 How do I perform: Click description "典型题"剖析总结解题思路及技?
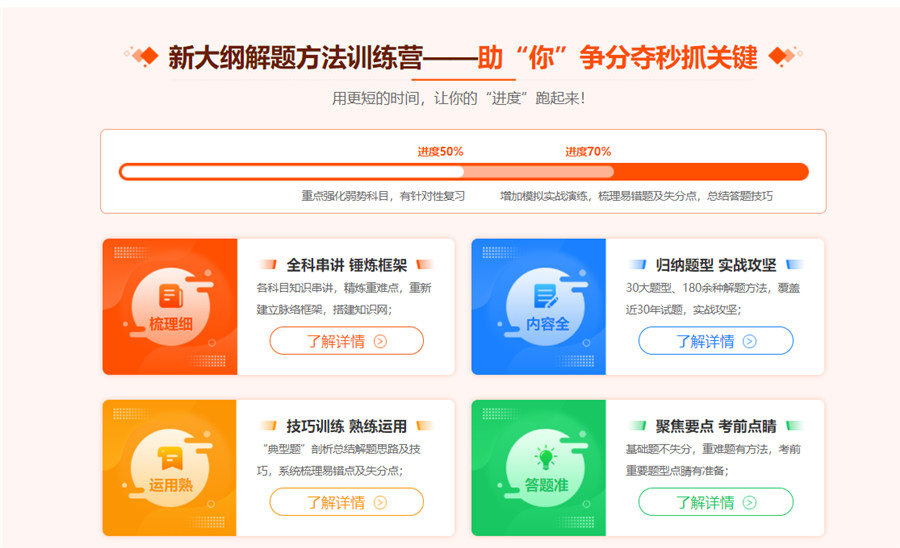coord(341,449)
